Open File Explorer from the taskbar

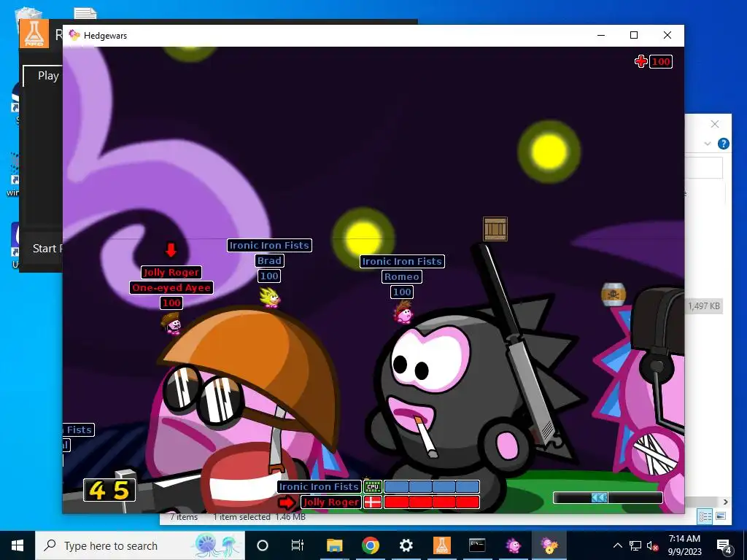tap(334, 545)
